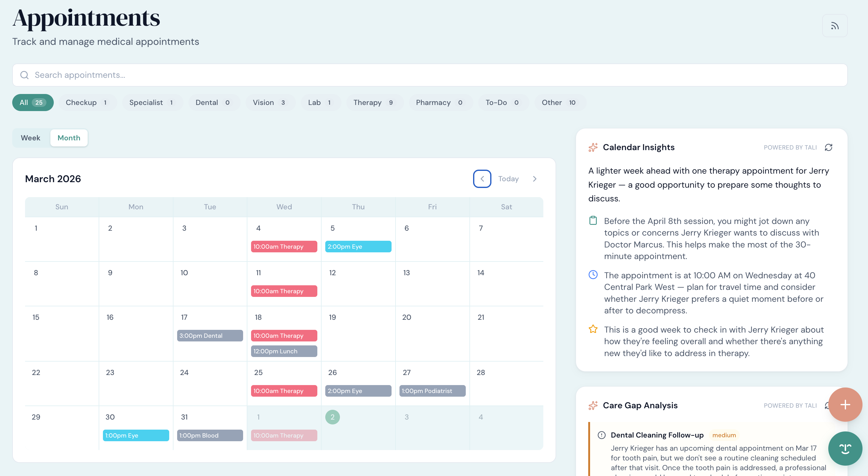Open the Tali assistant green smiley button

pos(845,449)
